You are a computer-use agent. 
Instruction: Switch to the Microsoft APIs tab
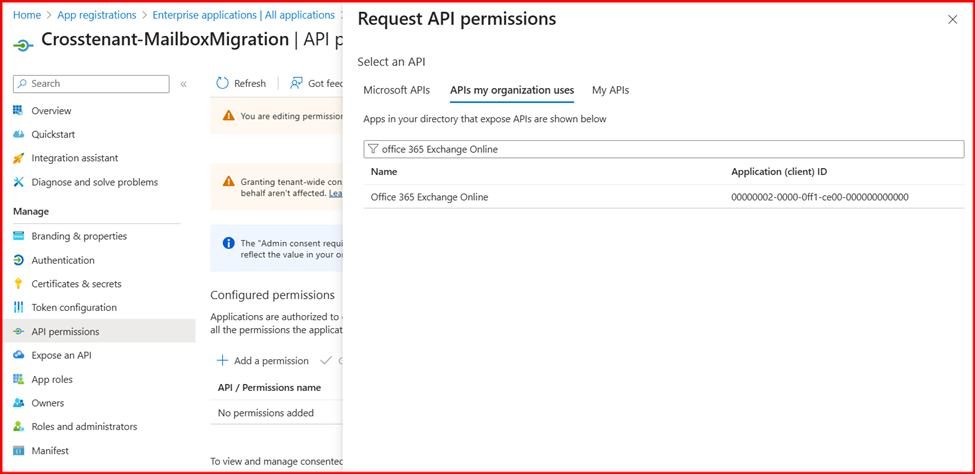click(x=396, y=90)
